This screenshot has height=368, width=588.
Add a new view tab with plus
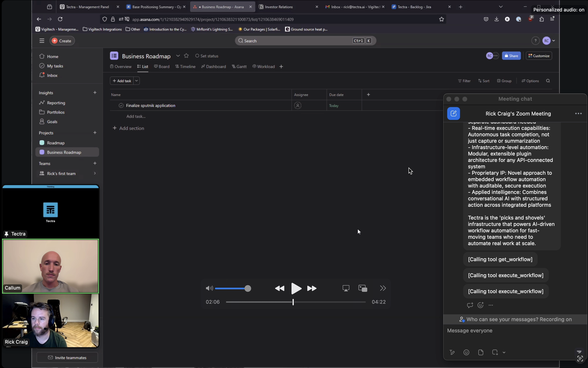coord(281,66)
